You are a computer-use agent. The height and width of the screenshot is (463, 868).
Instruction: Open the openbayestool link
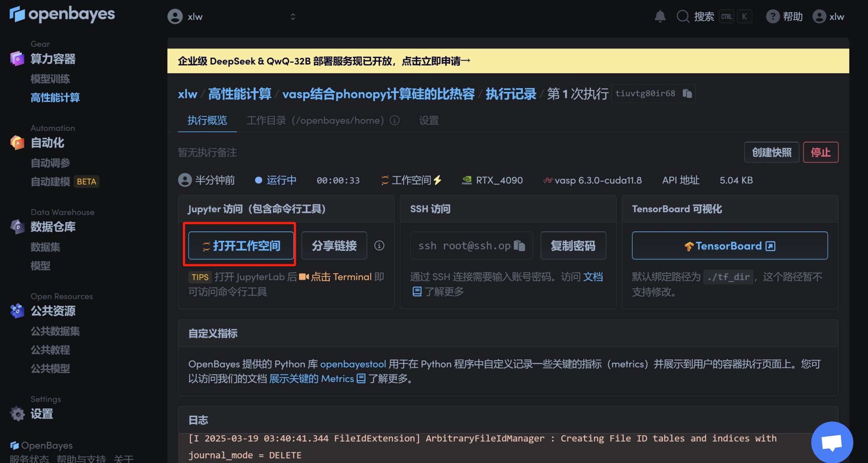pos(353,364)
